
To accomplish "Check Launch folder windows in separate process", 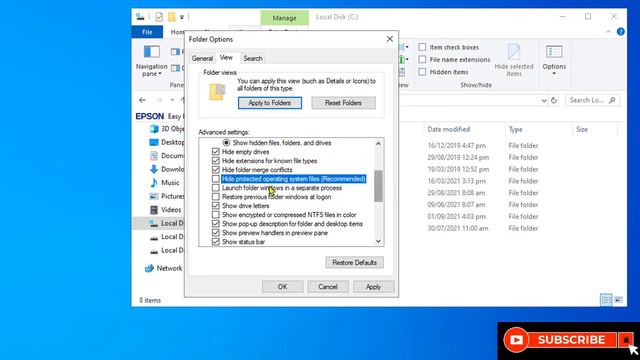I will (216, 188).
